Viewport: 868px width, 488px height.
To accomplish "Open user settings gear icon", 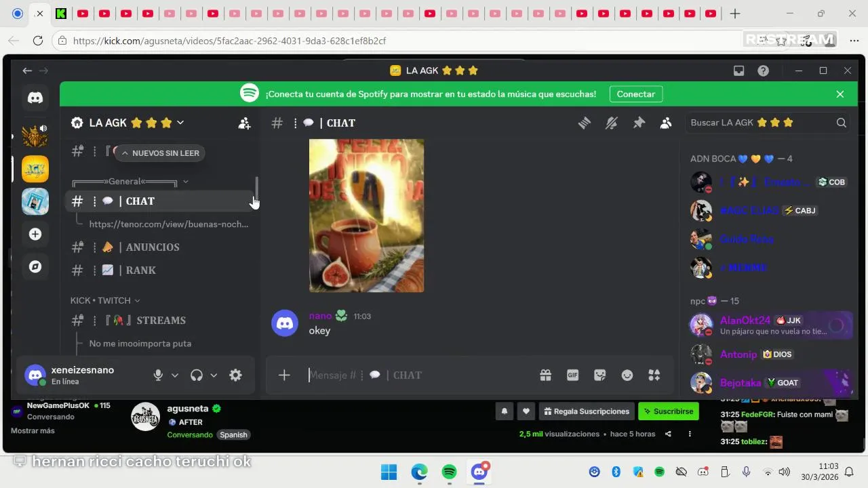I will (x=235, y=375).
